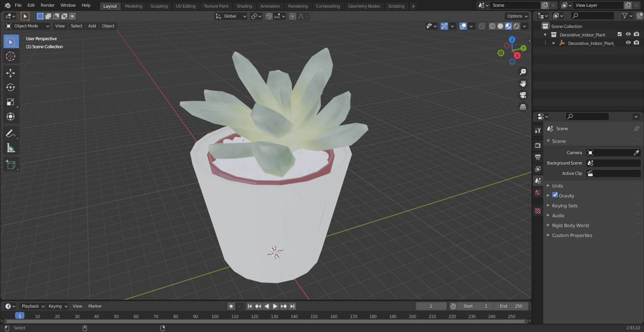The width and height of the screenshot is (644, 332).
Task: Jump to the timeline end frame
Action: 292,306
